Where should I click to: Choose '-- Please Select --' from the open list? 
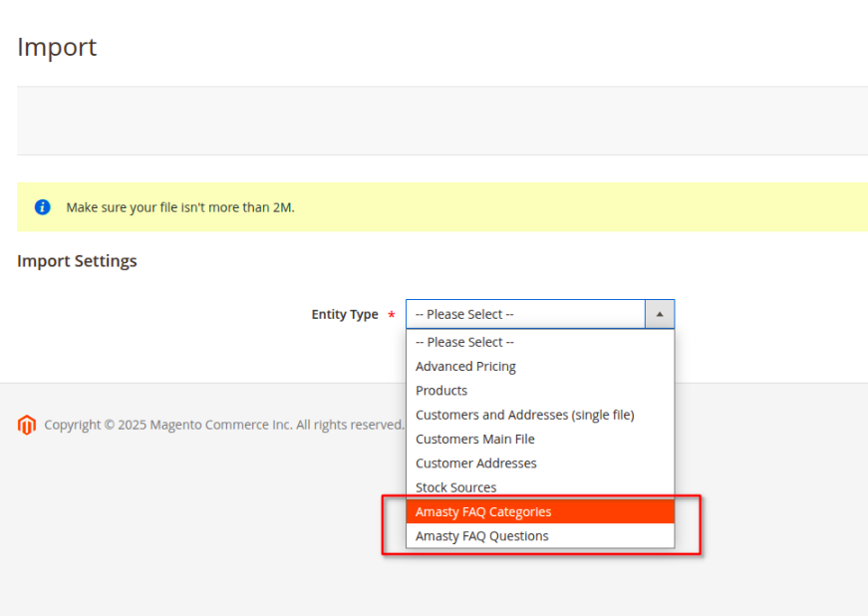[x=540, y=342]
